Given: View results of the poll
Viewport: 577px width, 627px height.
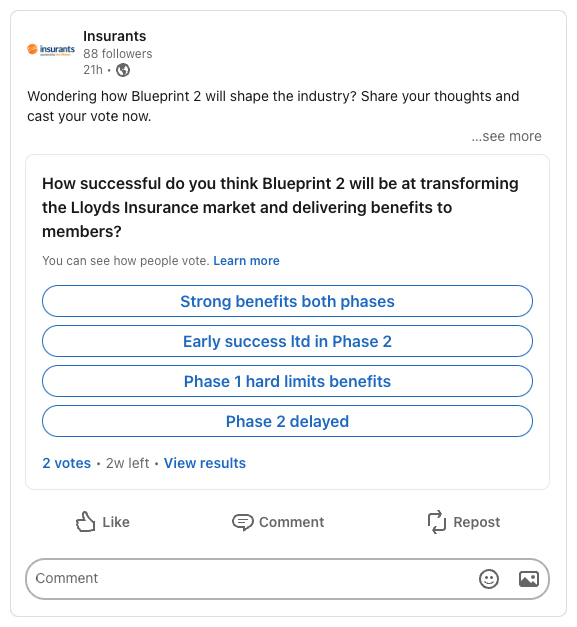Looking at the screenshot, I should pos(205,463).
